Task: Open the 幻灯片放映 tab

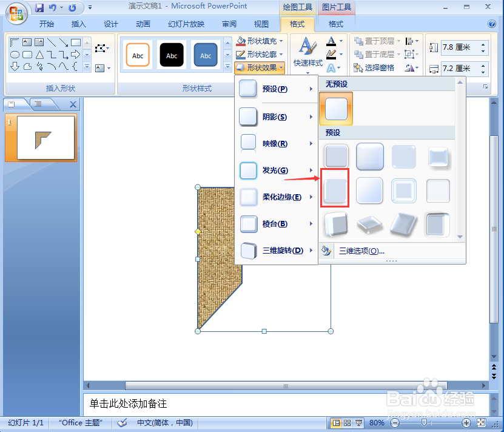Action: tap(186, 24)
